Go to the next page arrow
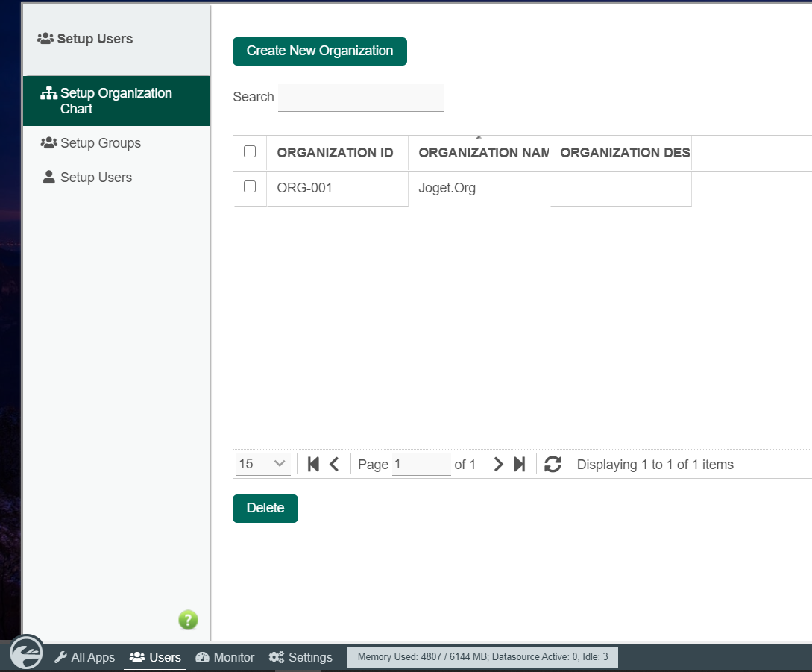 [x=499, y=465]
